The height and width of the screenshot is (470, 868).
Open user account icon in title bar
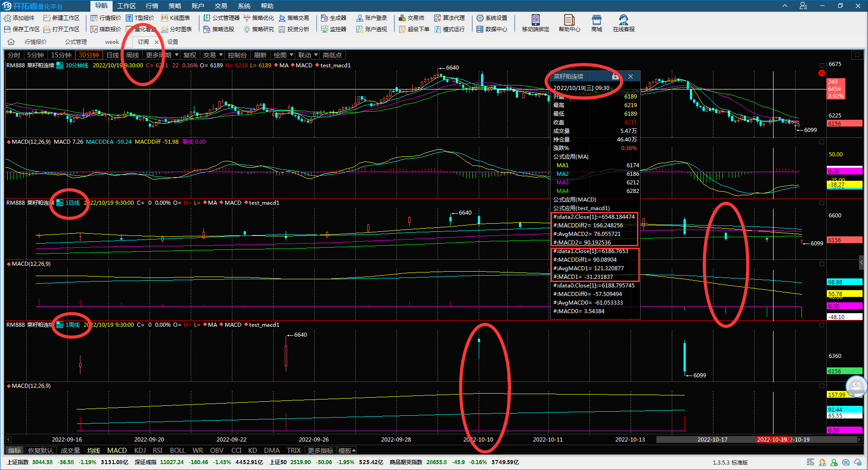pyautogui.click(x=803, y=6)
